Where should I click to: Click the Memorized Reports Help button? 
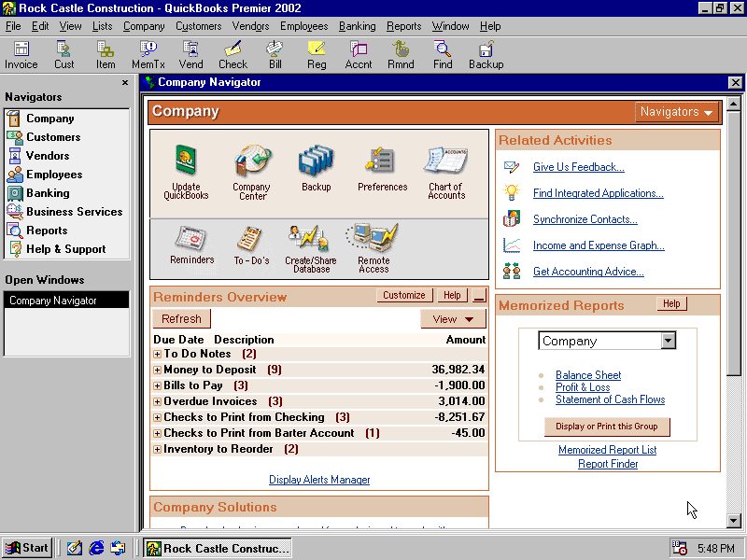(671, 304)
